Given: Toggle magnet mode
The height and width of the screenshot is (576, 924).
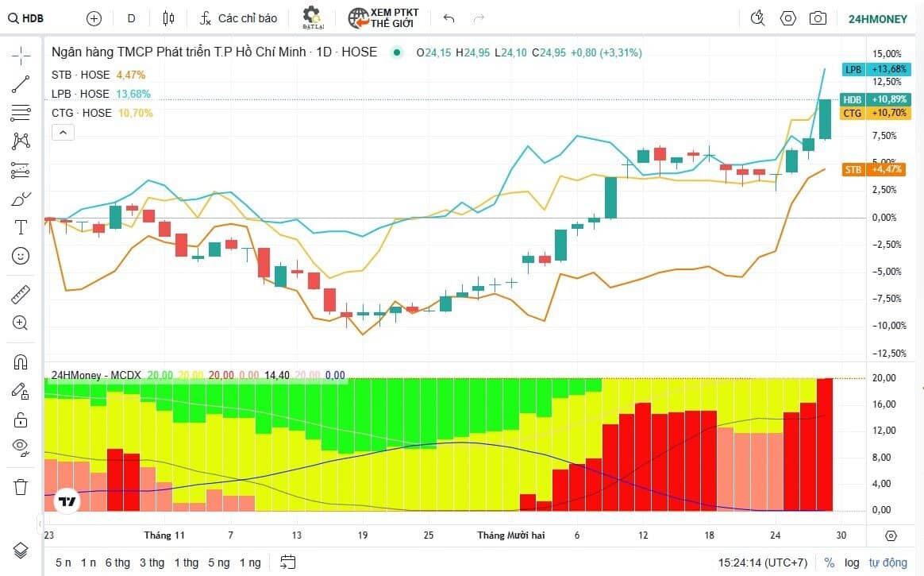Looking at the screenshot, I should point(21,362).
